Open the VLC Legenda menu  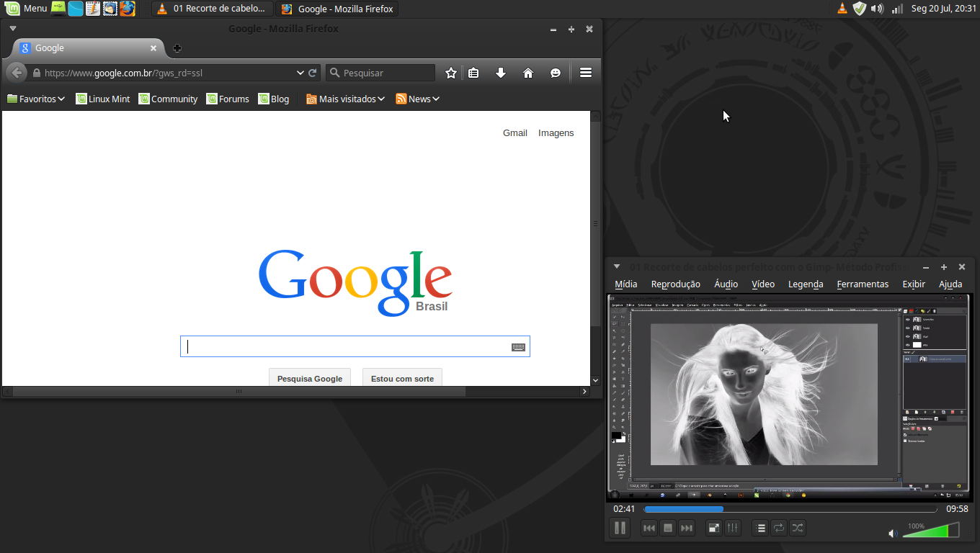(806, 284)
